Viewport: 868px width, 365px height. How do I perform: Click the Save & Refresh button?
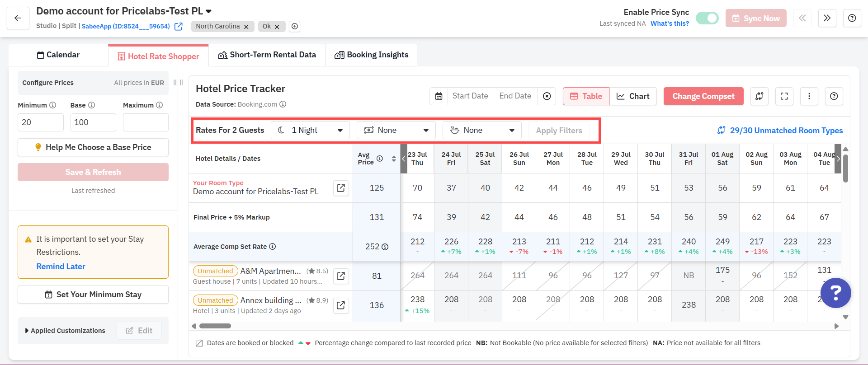93,172
